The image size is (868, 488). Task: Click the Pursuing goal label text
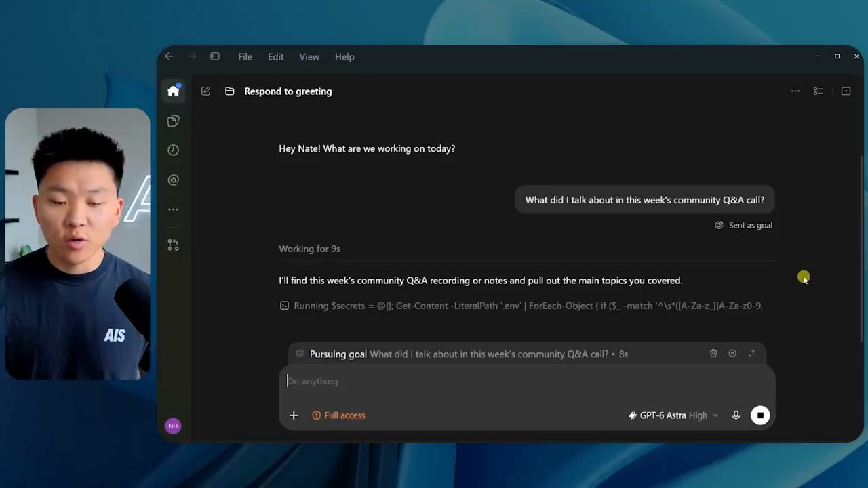click(x=338, y=354)
